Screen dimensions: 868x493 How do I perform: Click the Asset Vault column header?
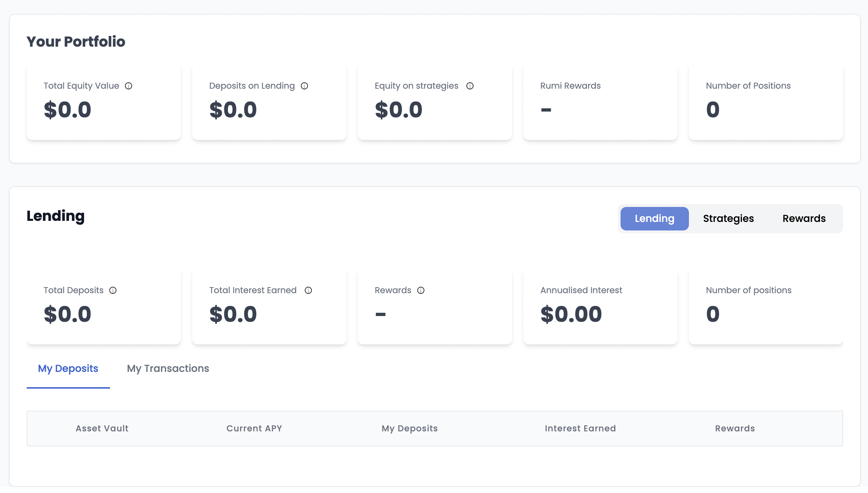pos(102,429)
